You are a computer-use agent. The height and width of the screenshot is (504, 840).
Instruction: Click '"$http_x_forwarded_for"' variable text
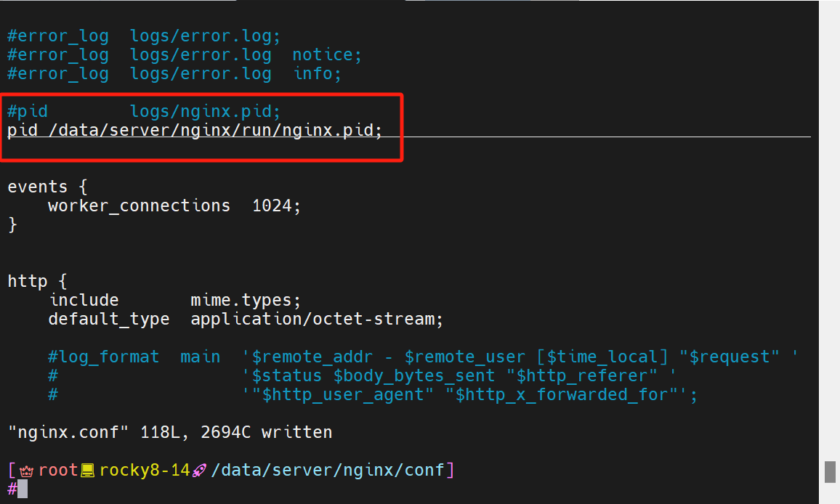[x=562, y=395]
